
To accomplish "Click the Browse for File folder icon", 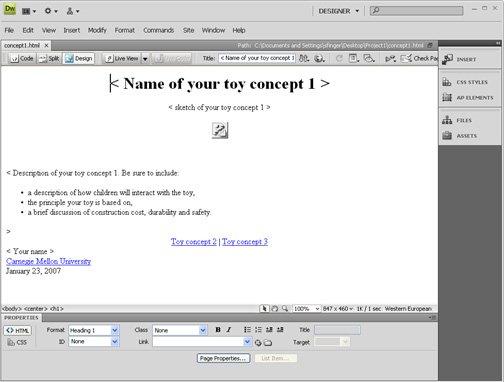I will point(268,343).
